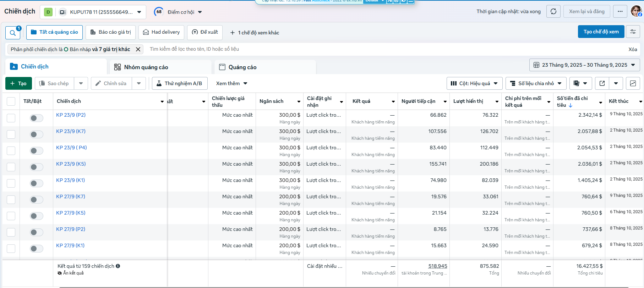Image resolution: width=644 pixels, height=288 pixels.
Task: Tick the KP 23/9 (K5) row checkbox
Action: point(11,167)
